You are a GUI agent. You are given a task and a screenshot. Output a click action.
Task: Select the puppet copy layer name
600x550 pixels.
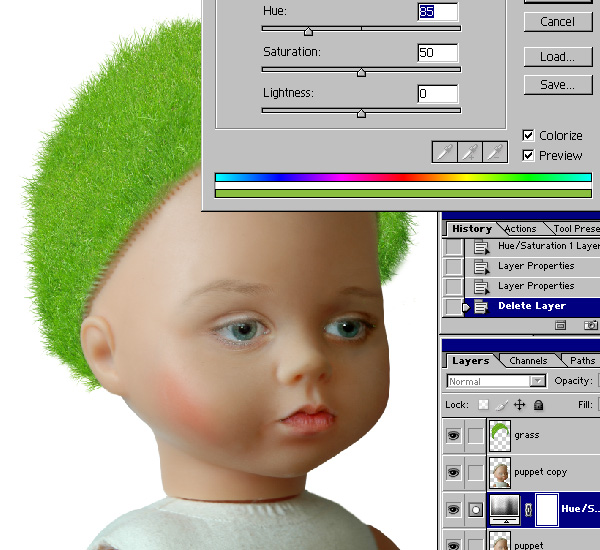(x=540, y=472)
